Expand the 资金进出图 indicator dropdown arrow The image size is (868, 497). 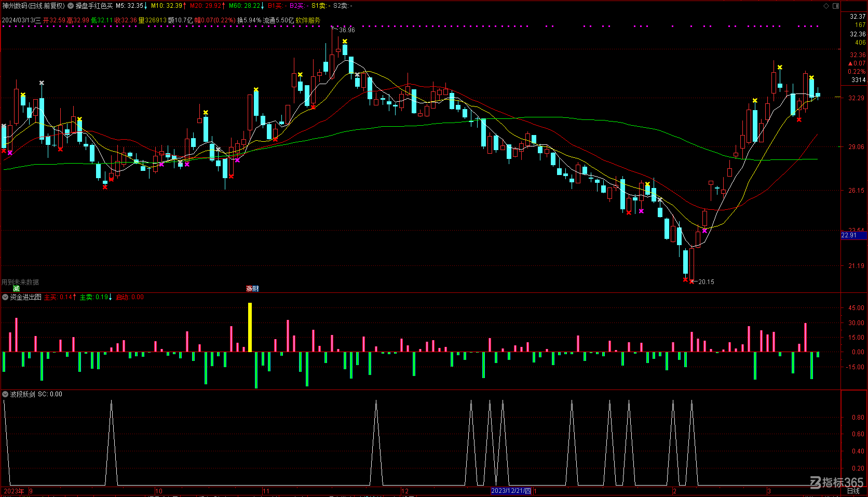pyautogui.click(x=5, y=297)
